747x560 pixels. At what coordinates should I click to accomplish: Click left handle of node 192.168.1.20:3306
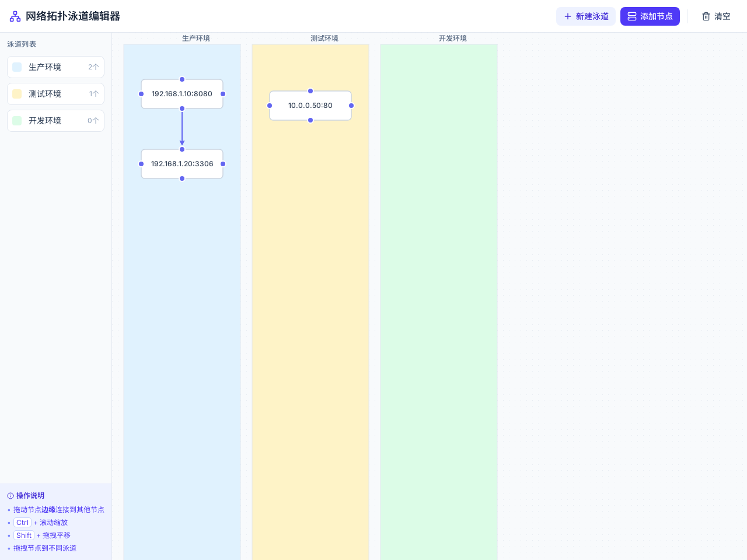pyautogui.click(x=141, y=164)
